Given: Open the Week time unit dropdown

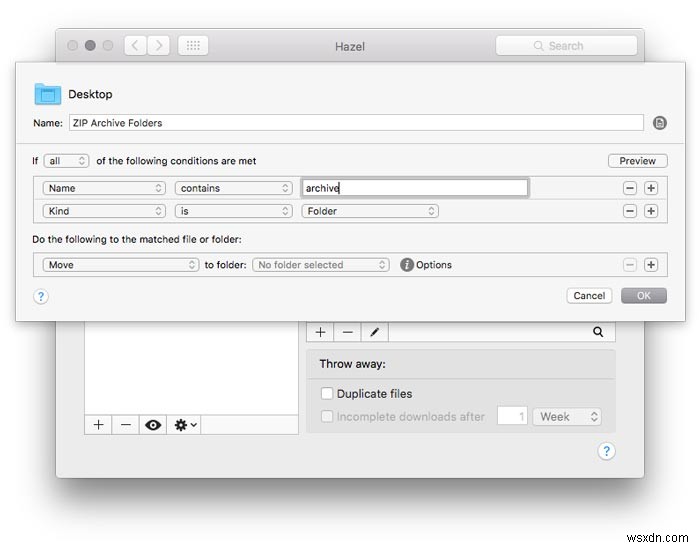Looking at the screenshot, I should click(x=567, y=417).
